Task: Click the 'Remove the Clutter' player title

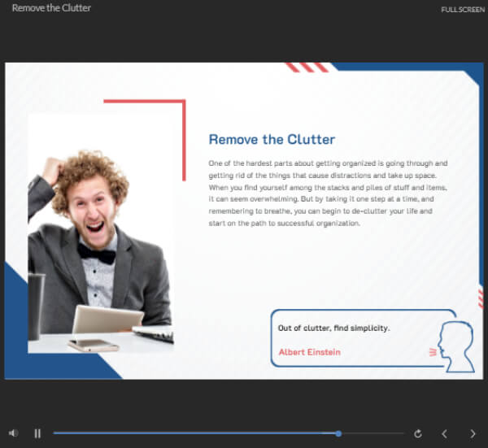Action: [51, 8]
